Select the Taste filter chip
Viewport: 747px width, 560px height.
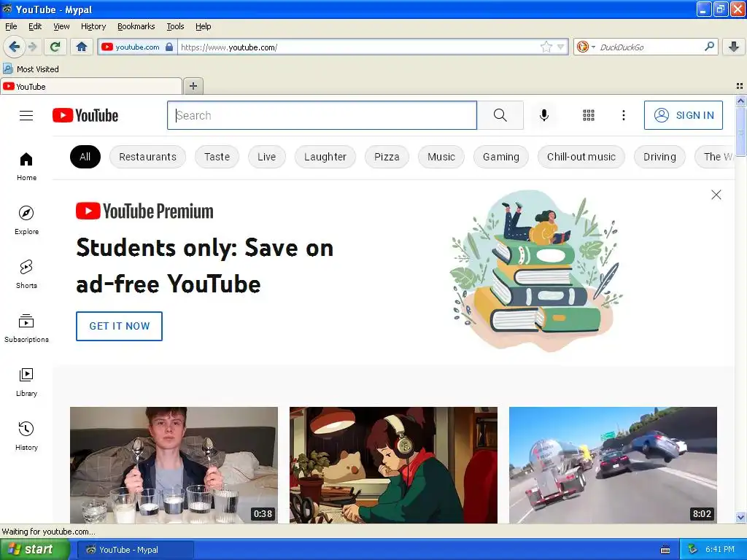click(x=217, y=157)
